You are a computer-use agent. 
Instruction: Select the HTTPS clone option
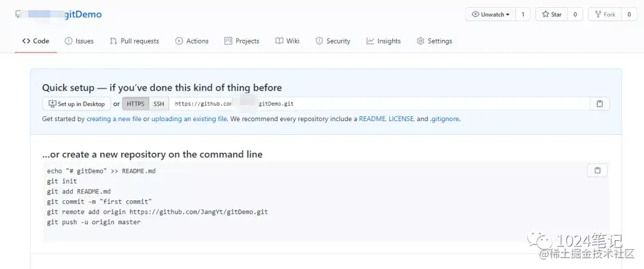click(x=135, y=104)
